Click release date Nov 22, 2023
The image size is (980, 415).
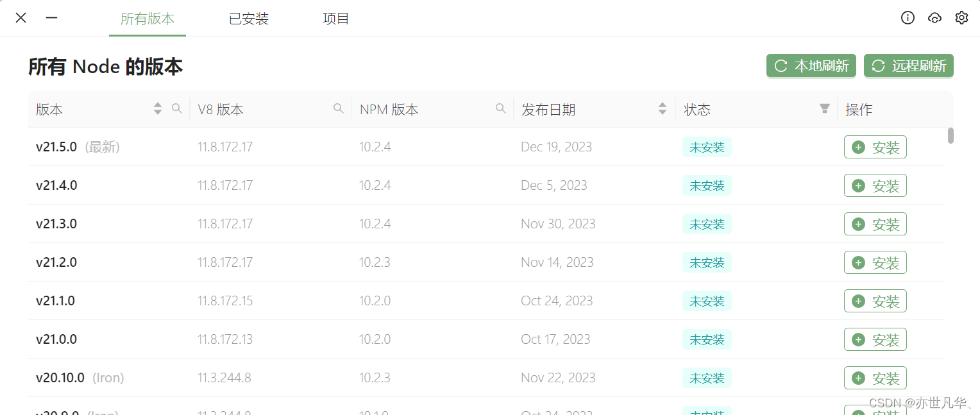click(558, 378)
